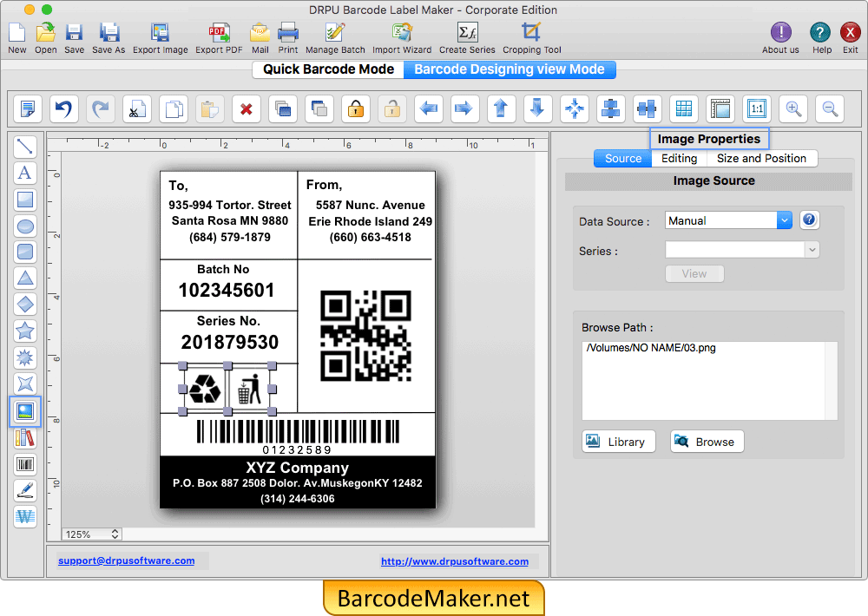Viewport: 868px width, 616px height.
Task: Select the QR code on the label
Action: tap(365, 336)
